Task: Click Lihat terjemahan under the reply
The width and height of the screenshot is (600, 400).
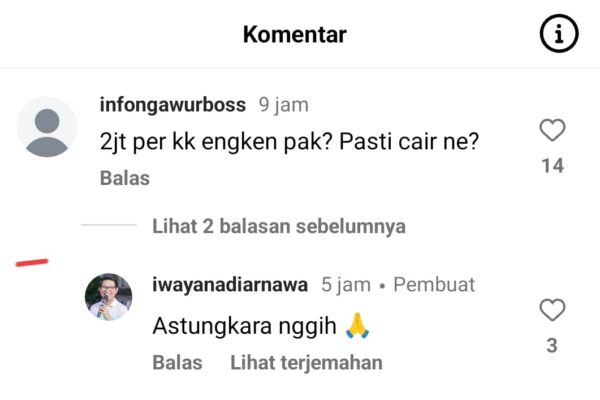Action: click(x=306, y=362)
